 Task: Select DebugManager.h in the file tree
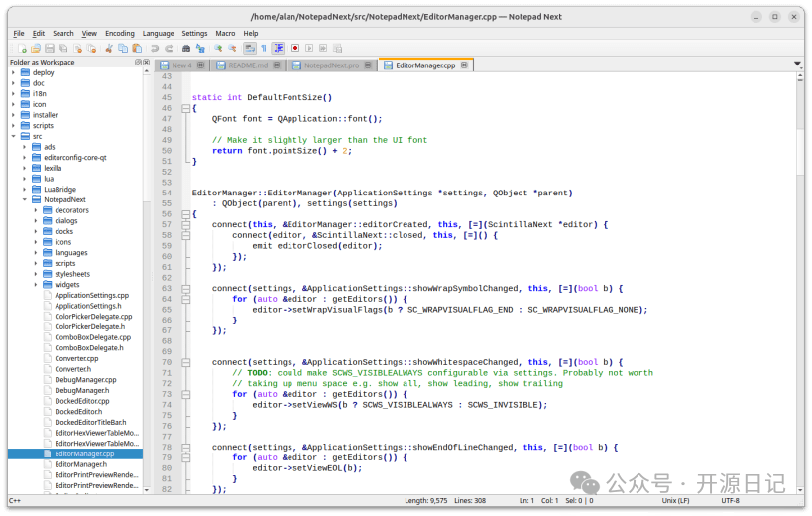coord(82,391)
